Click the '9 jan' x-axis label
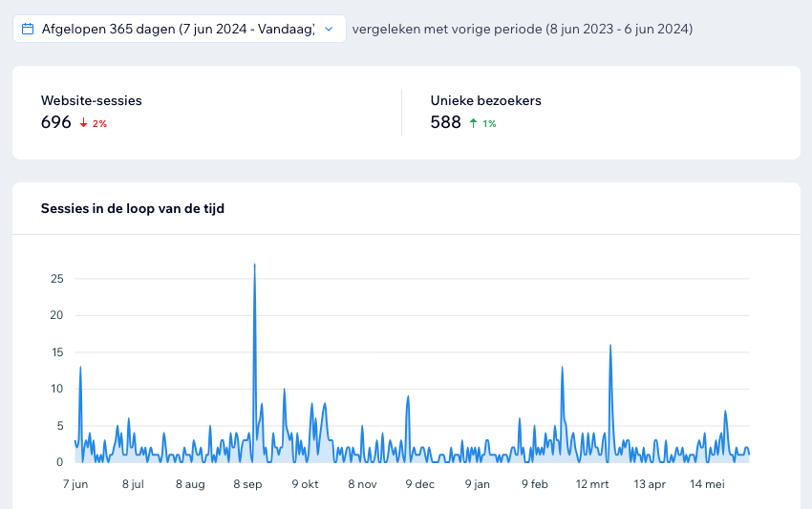This screenshot has height=509, width=812. pos(478,484)
